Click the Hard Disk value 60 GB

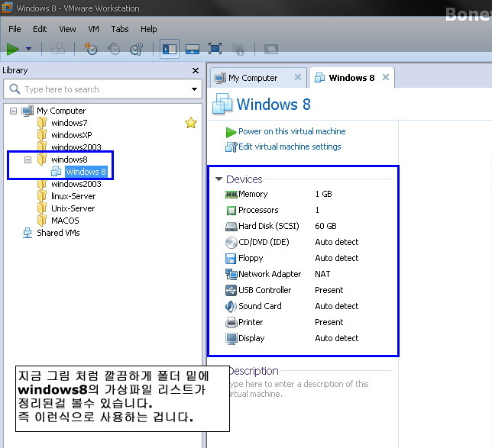tap(325, 226)
